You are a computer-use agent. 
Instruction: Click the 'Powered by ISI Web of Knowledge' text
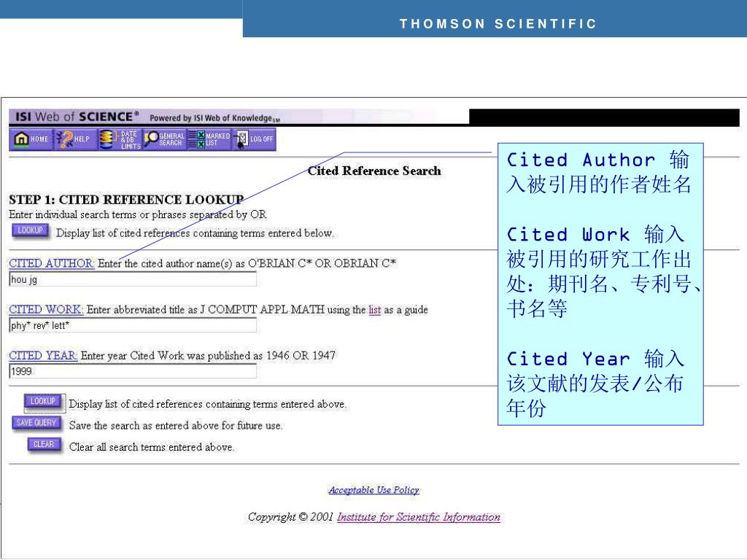tap(215, 118)
